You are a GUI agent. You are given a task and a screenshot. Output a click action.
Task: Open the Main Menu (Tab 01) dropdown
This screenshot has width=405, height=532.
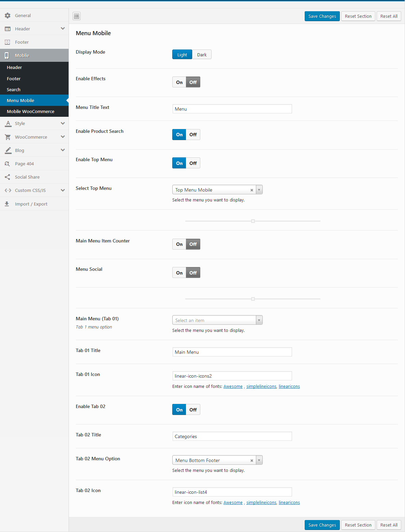217,320
